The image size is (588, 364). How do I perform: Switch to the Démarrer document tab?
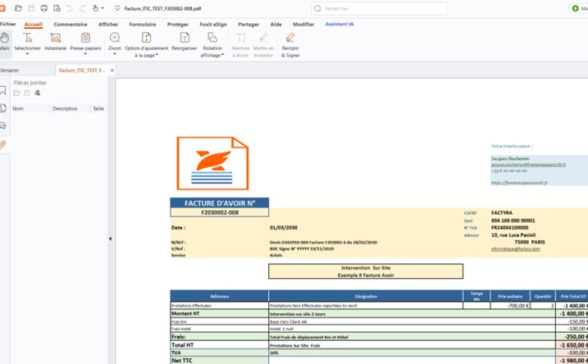(10, 71)
